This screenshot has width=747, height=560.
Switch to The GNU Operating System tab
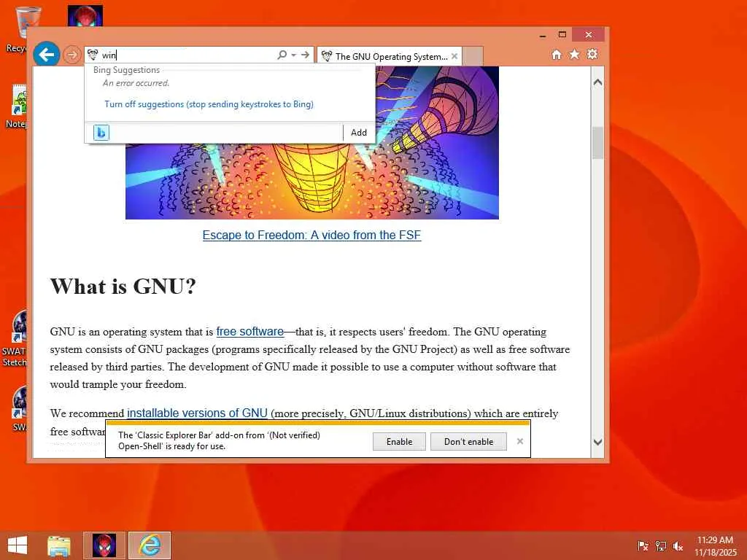click(389, 56)
